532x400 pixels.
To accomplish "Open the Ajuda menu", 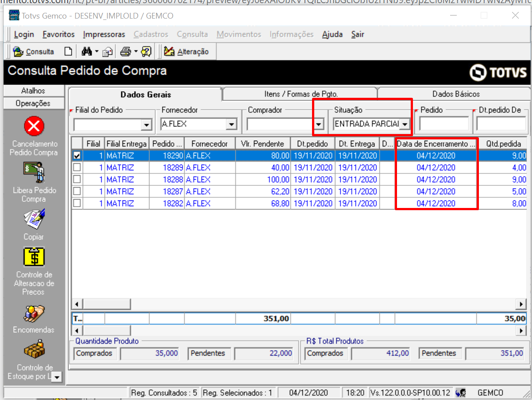I will pos(332,34).
